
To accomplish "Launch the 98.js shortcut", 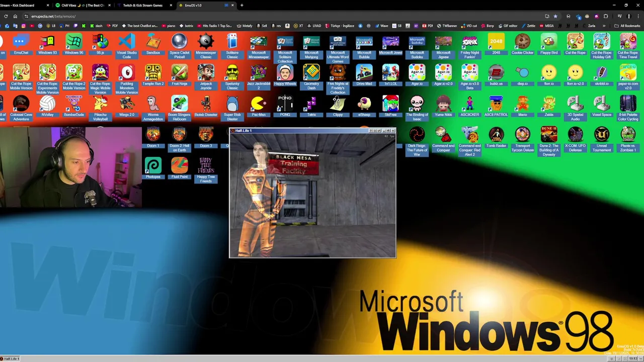I will point(100,44).
